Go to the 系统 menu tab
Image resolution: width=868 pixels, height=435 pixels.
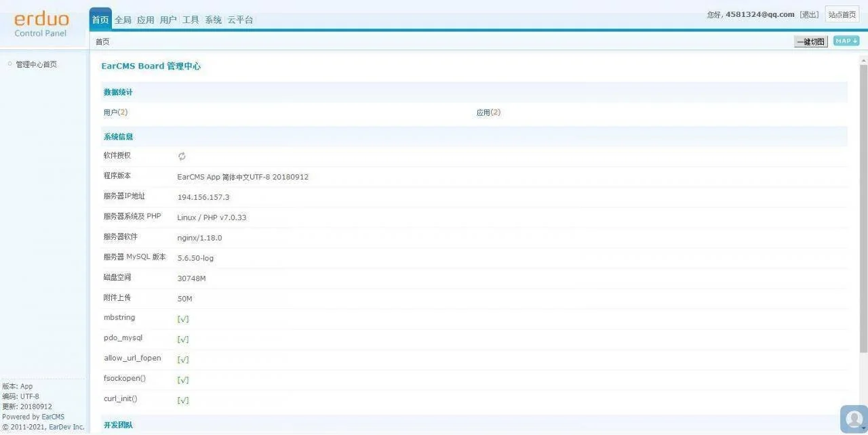tap(213, 20)
